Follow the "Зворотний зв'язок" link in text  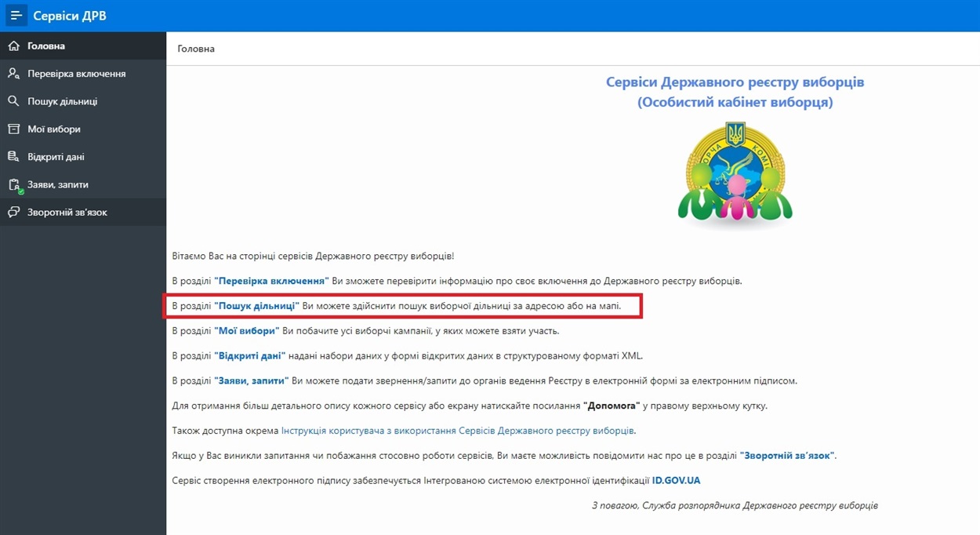(788, 456)
